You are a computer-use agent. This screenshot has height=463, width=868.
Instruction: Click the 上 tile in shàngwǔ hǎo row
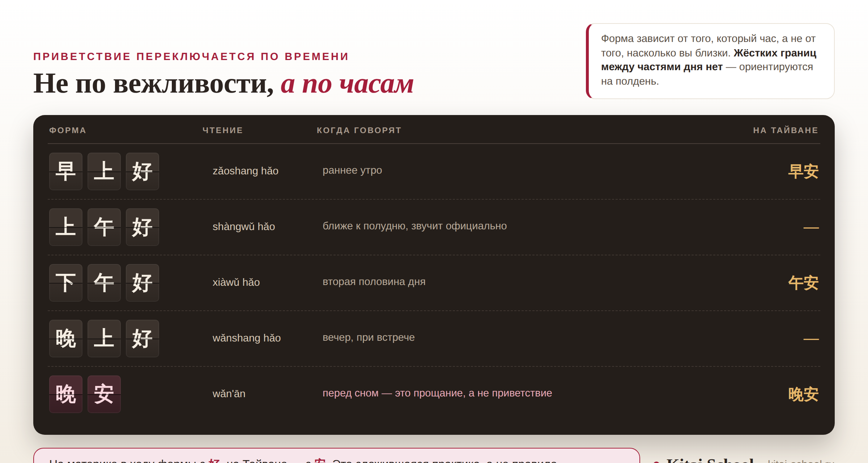[x=66, y=227]
